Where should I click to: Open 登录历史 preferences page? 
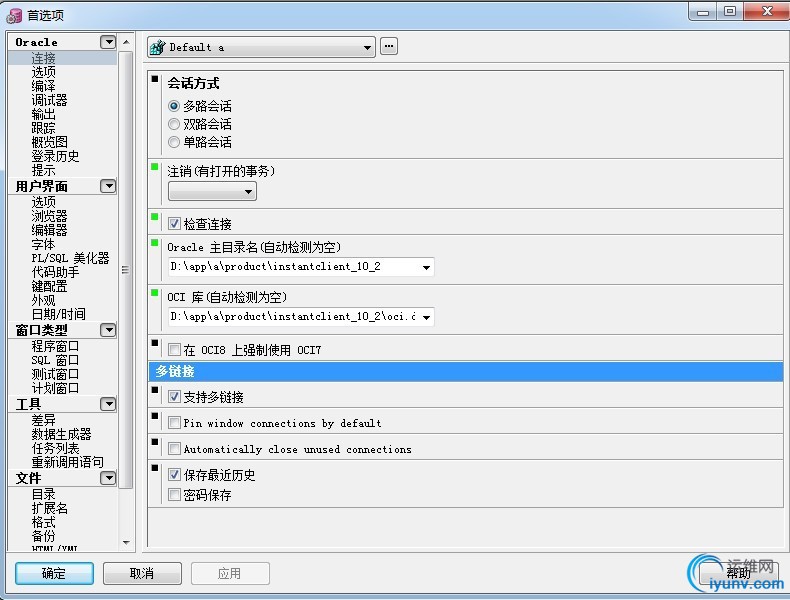[55, 156]
